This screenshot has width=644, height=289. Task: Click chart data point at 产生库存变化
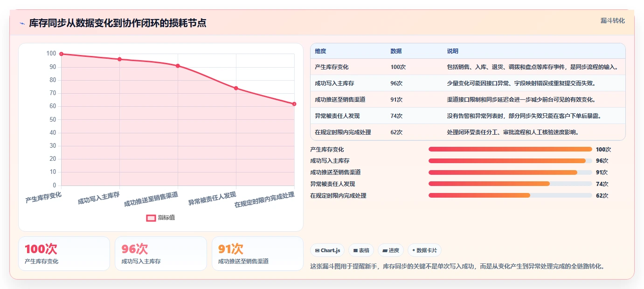pos(62,54)
